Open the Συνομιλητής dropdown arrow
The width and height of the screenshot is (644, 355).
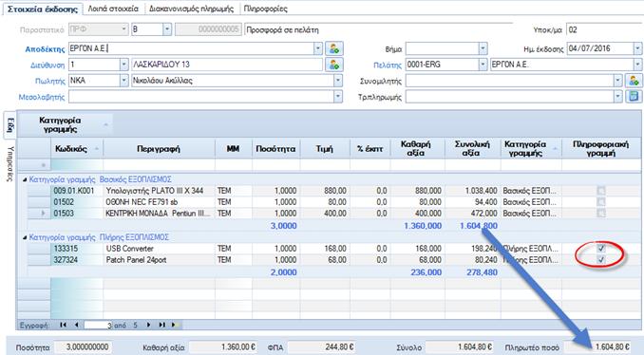[x=618, y=81]
